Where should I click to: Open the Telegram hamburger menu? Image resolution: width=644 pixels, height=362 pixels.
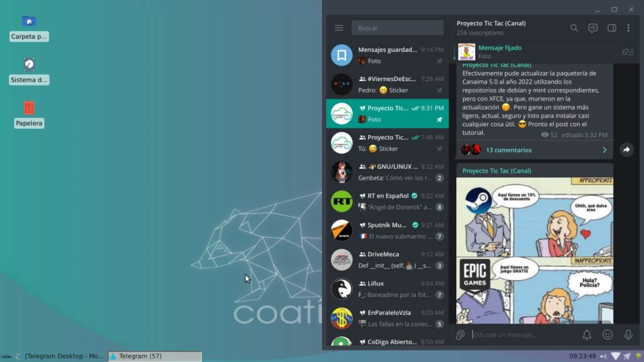(x=339, y=28)
